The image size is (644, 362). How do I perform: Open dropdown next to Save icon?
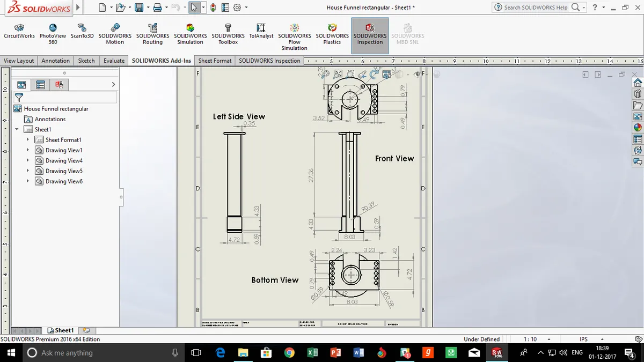click(148, 8)
